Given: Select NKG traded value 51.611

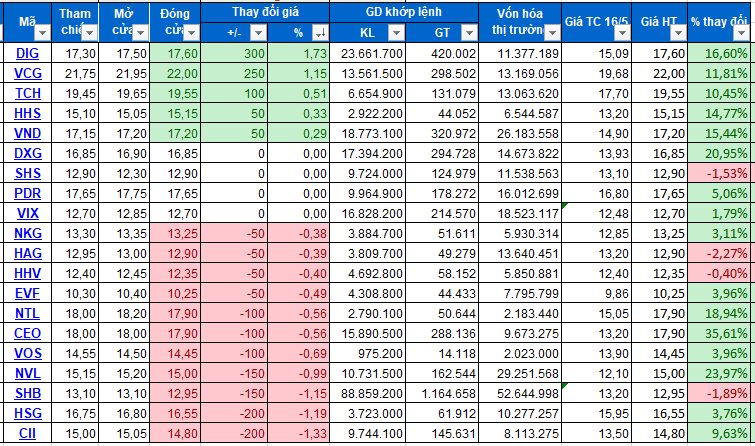Looking at the screenshot, I should click(x=442, y=234).
